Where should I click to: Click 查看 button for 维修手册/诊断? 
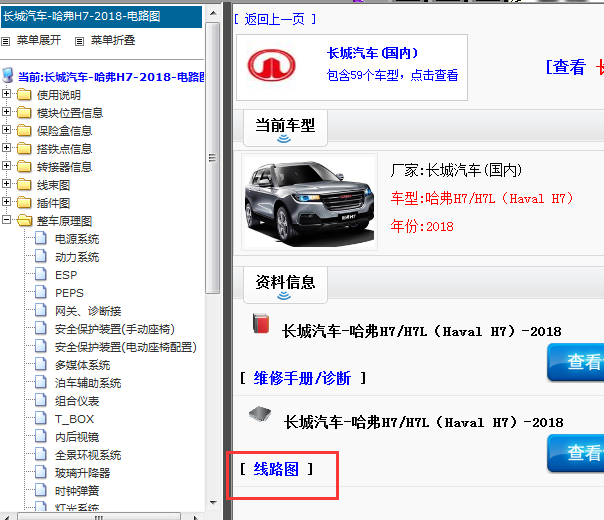(x=575, y=362)
